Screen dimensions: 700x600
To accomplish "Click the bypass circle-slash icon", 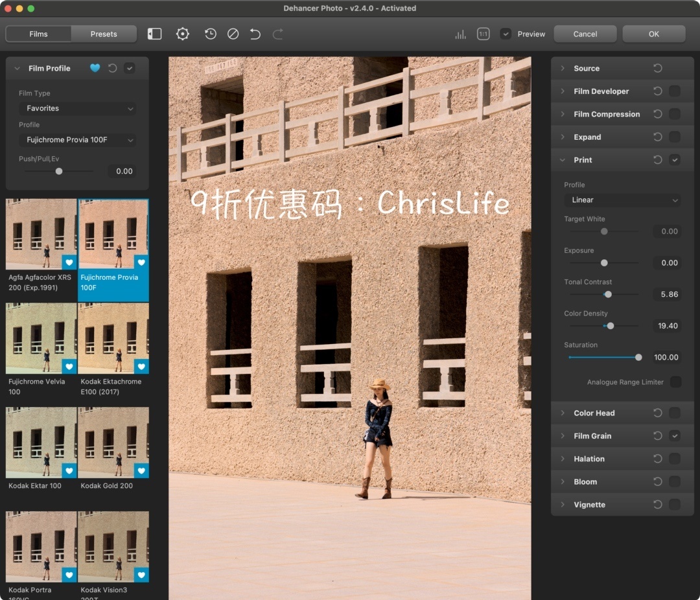I will tap(233, 34).
